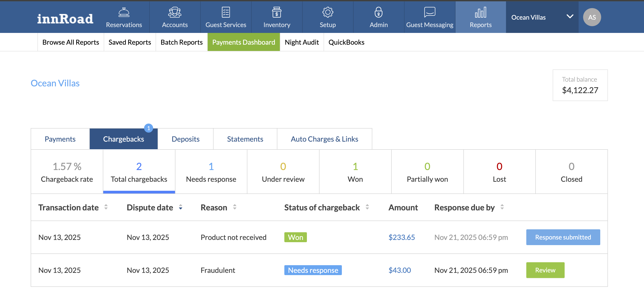Click the $233.65 amount link
The image size is (644, 299).
(402, 237)
